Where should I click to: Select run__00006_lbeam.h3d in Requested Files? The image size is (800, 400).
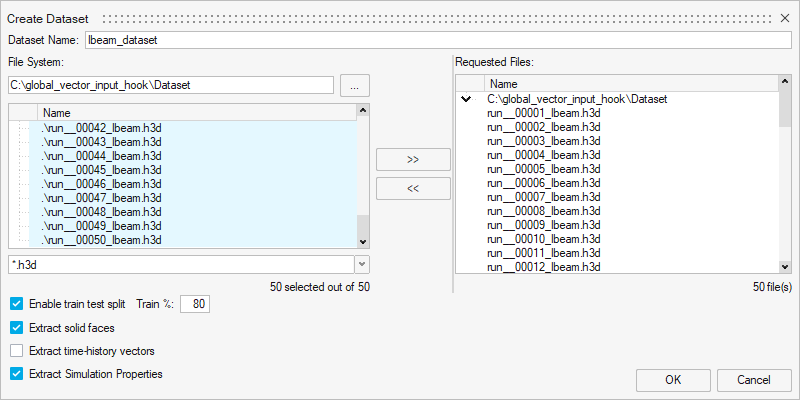(x=544, y=183)
